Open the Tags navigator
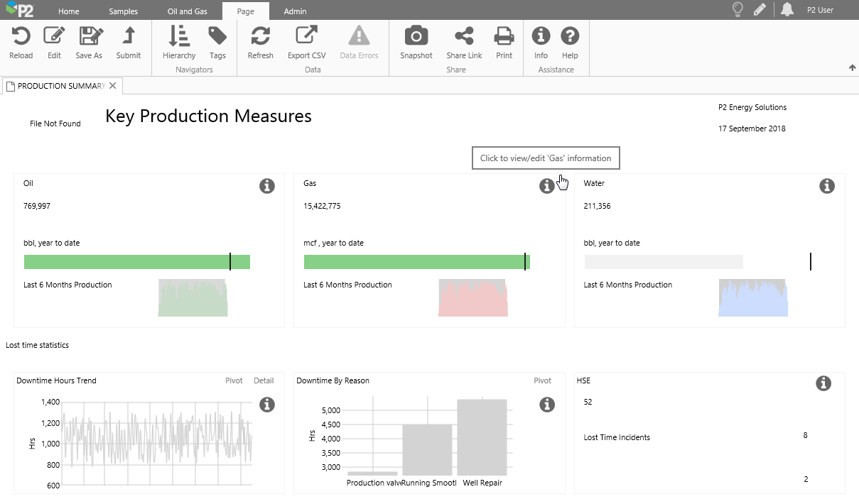 pyautogui.click(x=217, y=36)
